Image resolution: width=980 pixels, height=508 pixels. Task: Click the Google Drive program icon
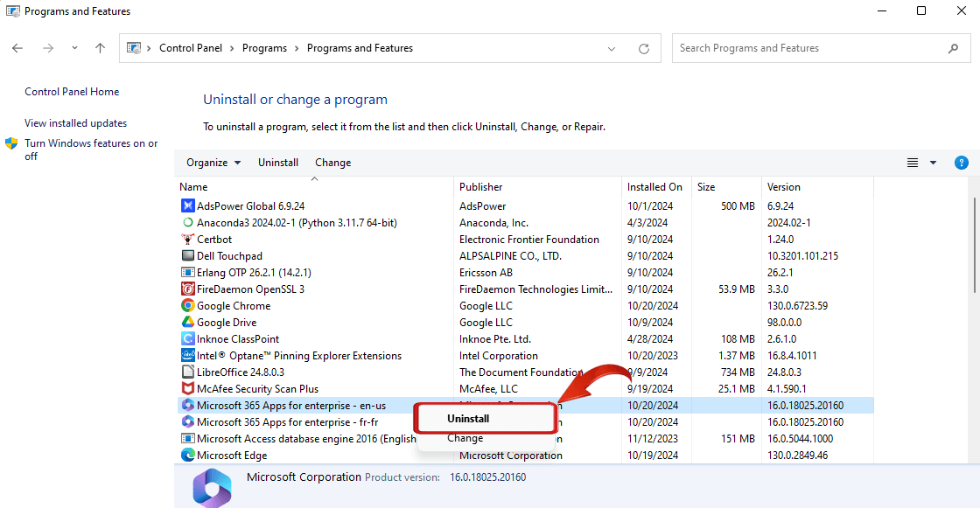(x=187, y=323)
